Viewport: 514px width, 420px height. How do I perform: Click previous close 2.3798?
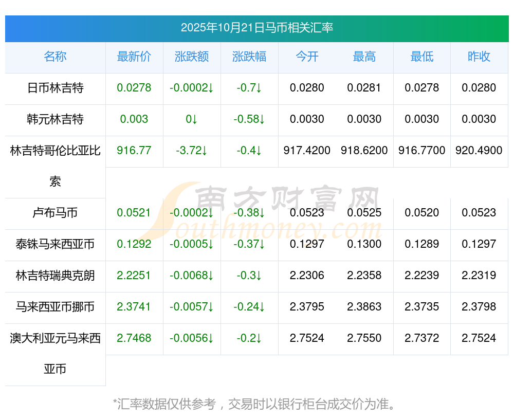479,307
